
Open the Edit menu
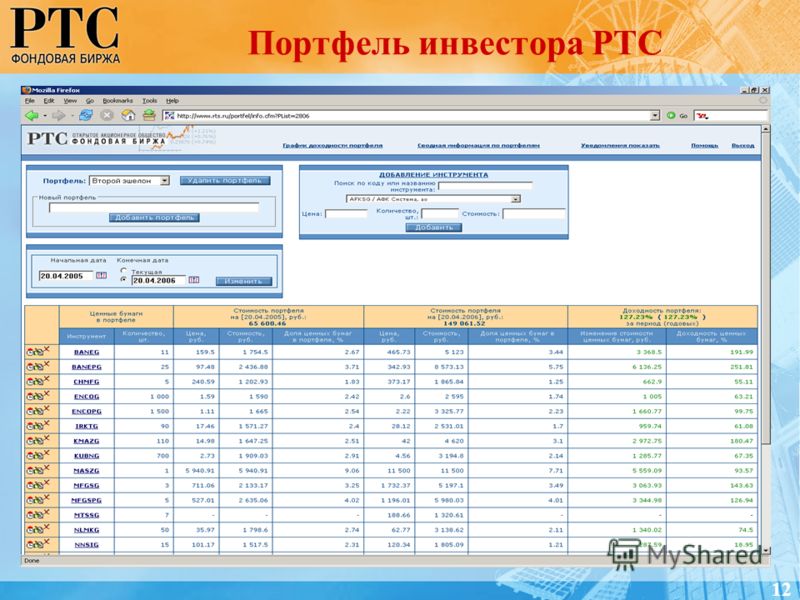[x=49, y=101]
